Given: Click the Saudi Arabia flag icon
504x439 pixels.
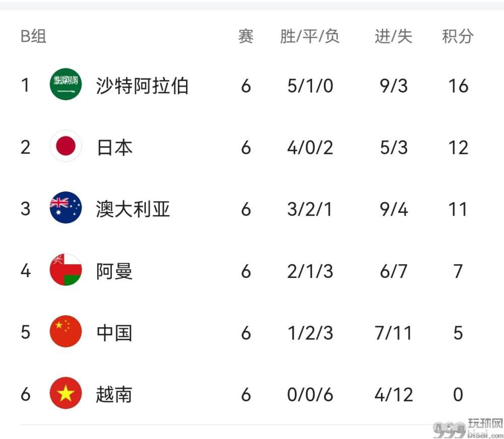Looking at the screenshot, I should click(66, 85).
